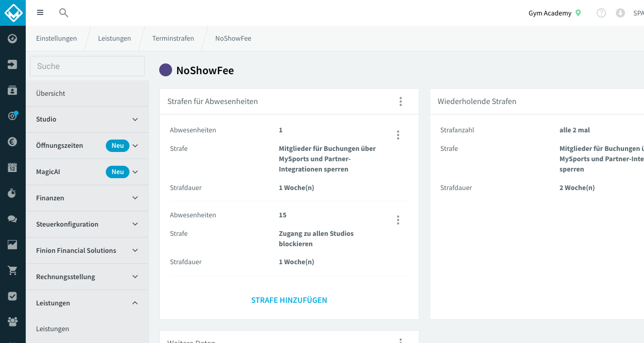Expand the Studio section
This screenshot has height=343, width=644.
click(88, 119)
